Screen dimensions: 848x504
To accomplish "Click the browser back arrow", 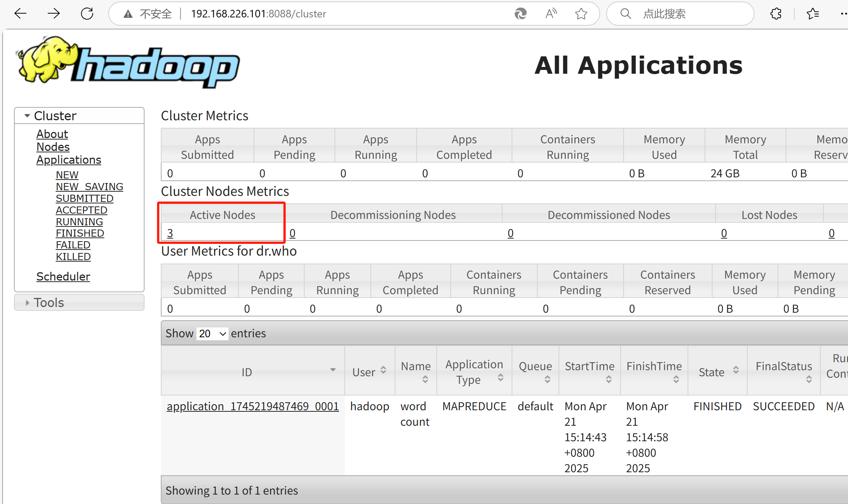I will (x=20, y=14).
